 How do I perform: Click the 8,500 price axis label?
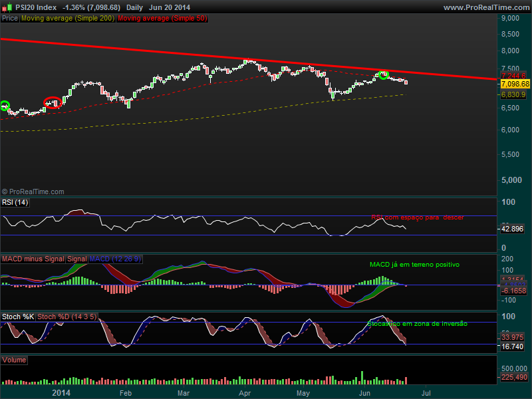click(x=510, y=34)
